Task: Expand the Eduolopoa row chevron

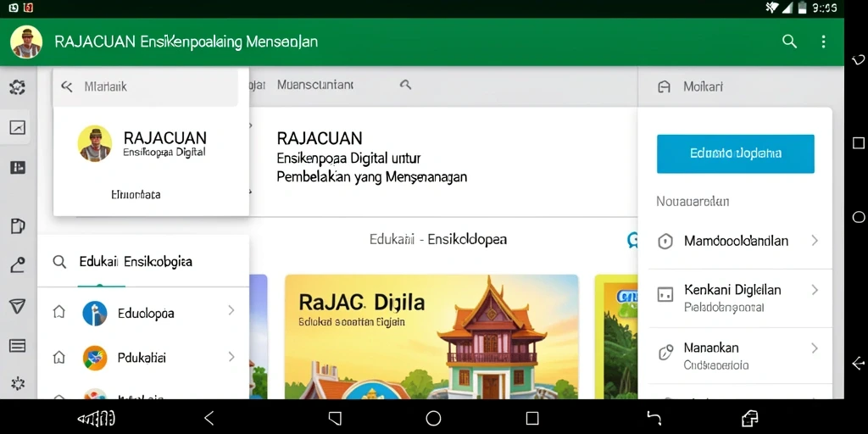Action: coord(231,311)
